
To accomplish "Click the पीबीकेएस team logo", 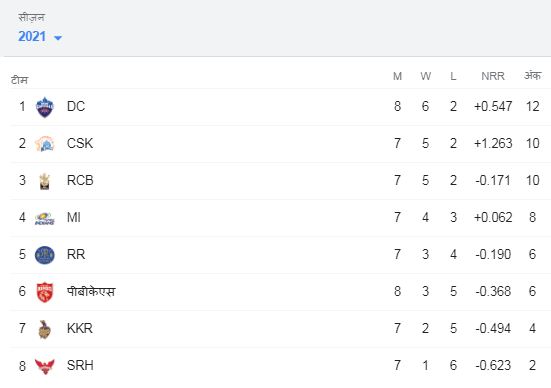I will pyautogui.click(x=45, y=292).
